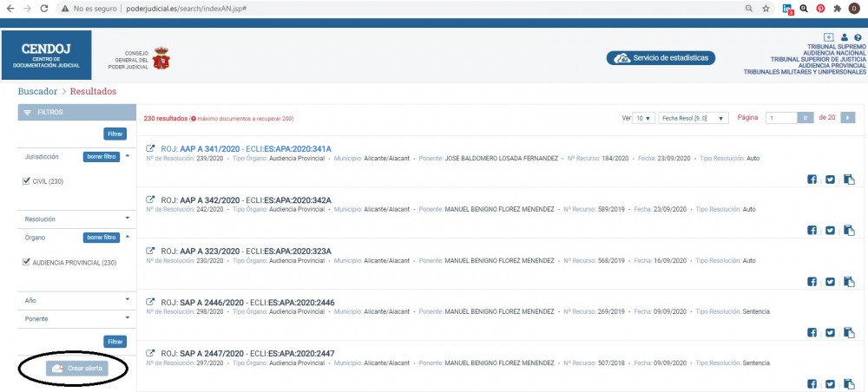868x392 pixels.
Task: Return to Buscador breadcrumb
Action: pyautogui.click(x=37, y=91)
